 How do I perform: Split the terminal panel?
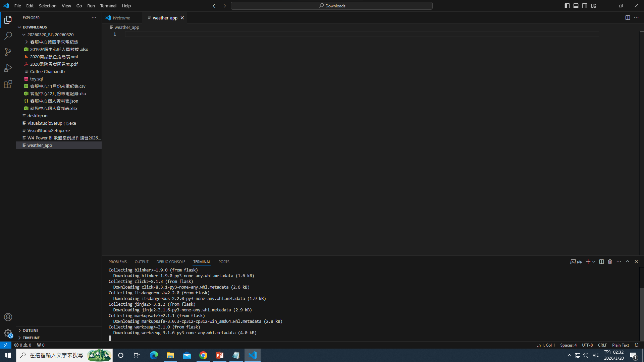point(601,262)
